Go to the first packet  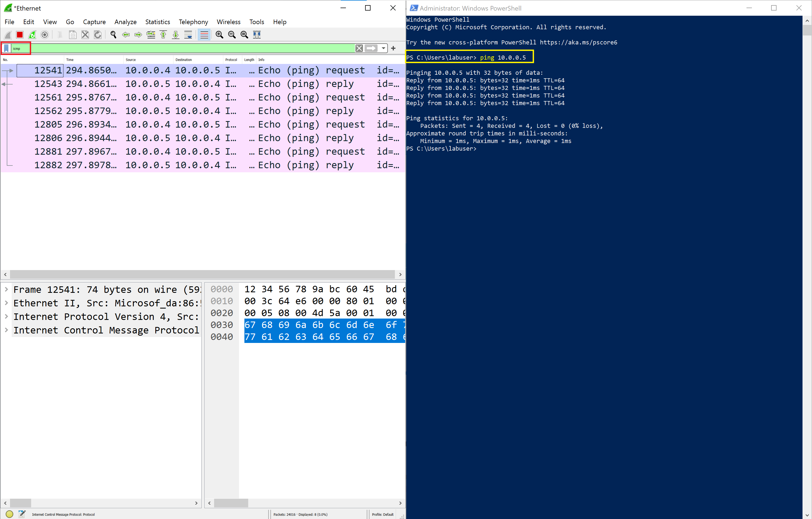click(x=163, y=35)
